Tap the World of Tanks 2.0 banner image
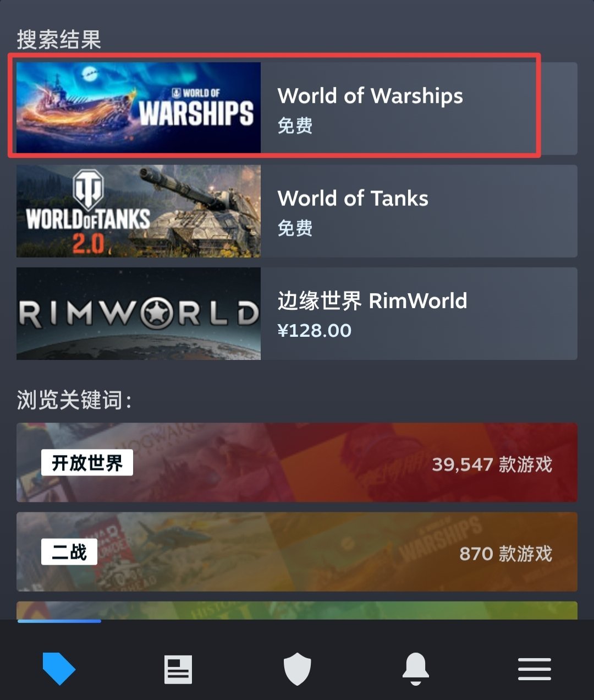 pyautogui.click(x=139, y=211)
